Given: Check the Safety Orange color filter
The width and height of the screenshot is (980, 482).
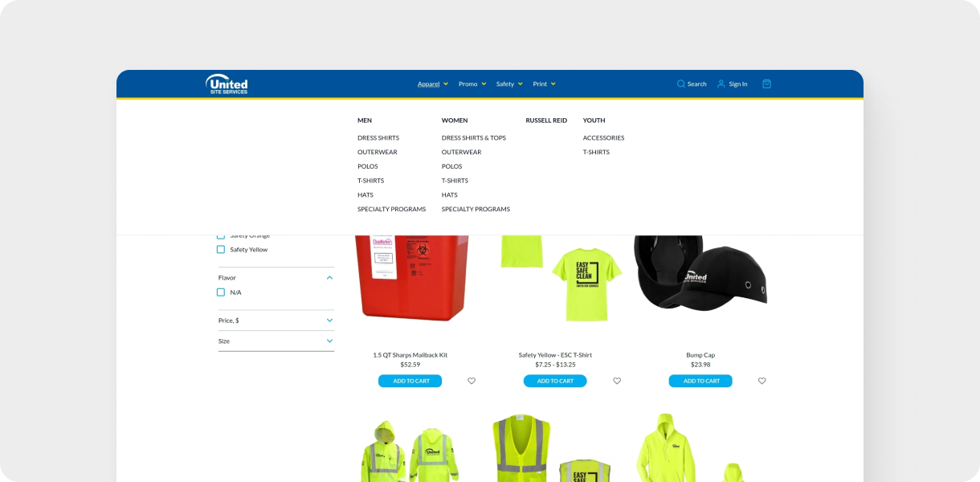Looking at the screenshot, I should tap(221, 236).
